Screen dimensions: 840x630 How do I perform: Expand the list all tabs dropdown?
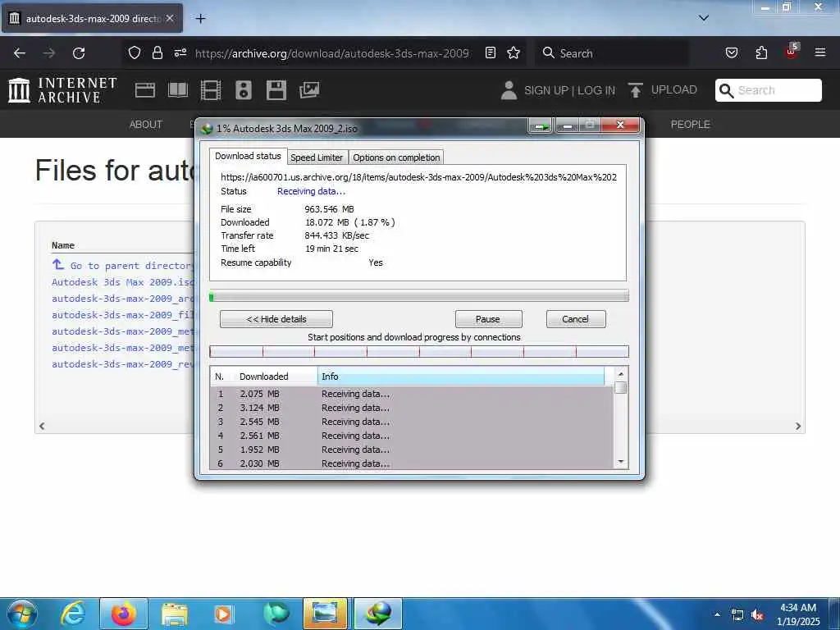704,18
